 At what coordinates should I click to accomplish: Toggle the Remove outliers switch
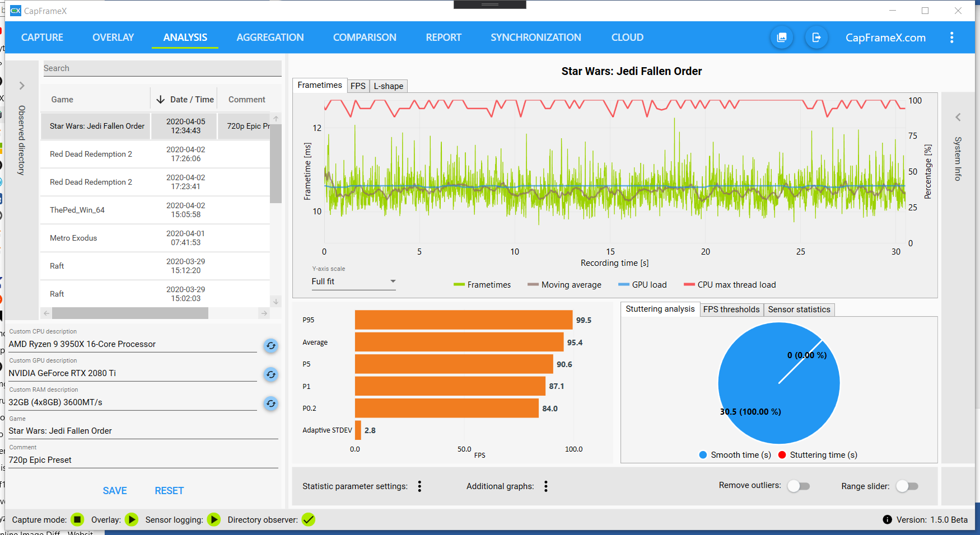point(799,486)
